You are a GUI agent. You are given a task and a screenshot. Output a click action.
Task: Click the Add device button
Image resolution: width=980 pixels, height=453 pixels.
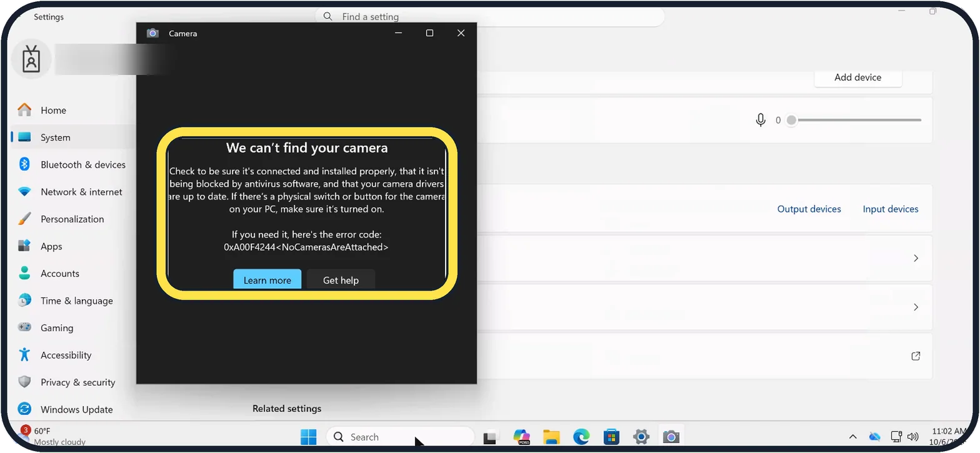click(857, 77)
